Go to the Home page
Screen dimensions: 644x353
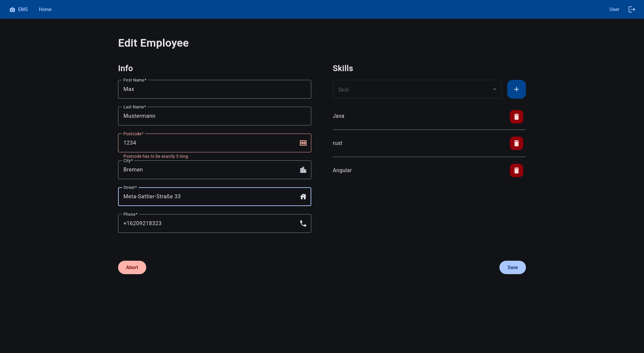point(45,9)
